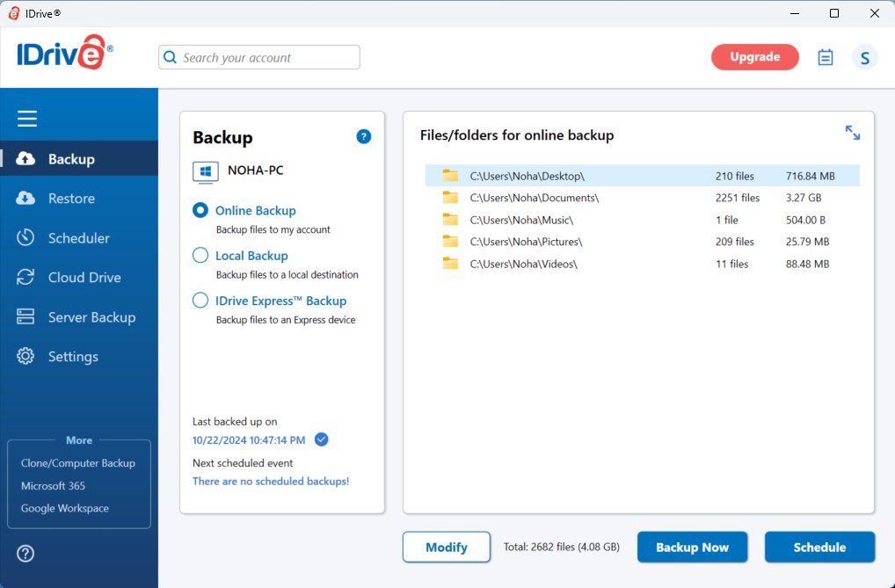The width and height of the screenshot is (895, 588).
Task: Open the activity log icon beside Upgrade
Action: click(x=825, y=56)
